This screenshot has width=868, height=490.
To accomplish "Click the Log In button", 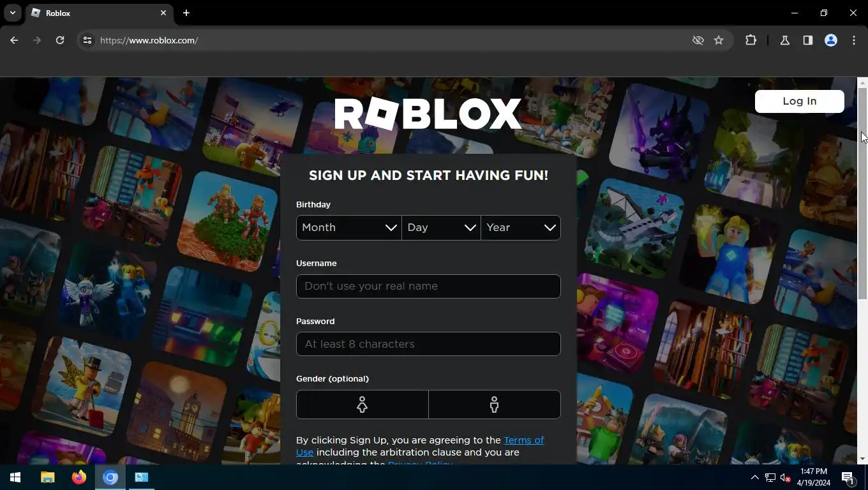I will (800, 101).
